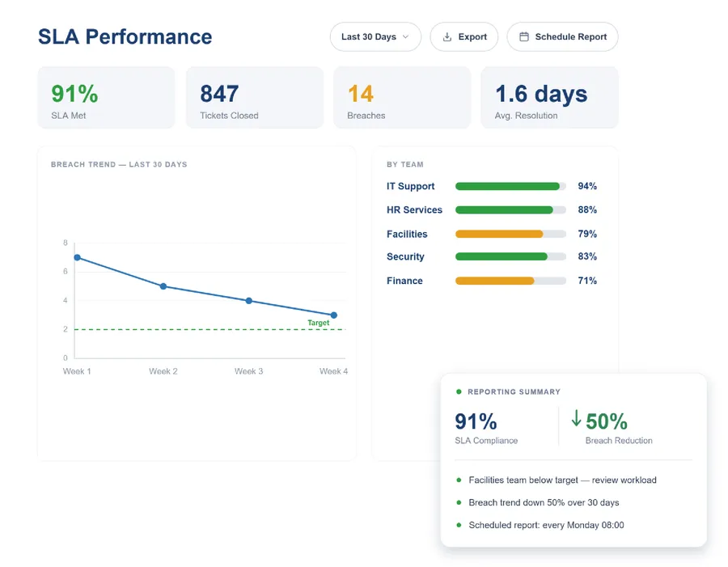Click the Export button
The width and height of the screenshot is (728, 567).
[463, 36]
